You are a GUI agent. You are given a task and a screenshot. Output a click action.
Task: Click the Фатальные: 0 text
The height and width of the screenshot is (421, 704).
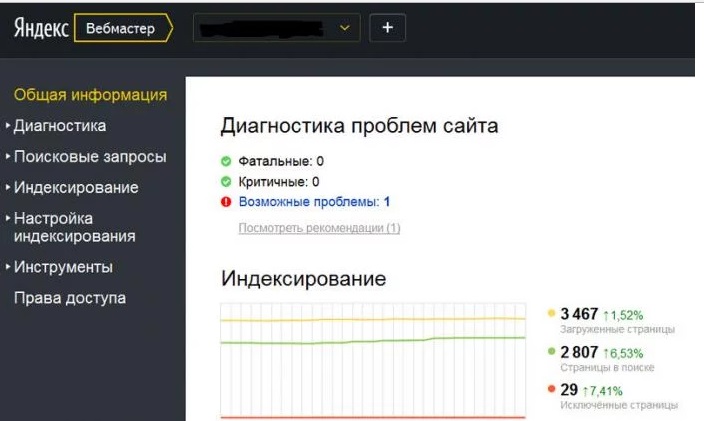pyautogui.click(x=281, y=161)
